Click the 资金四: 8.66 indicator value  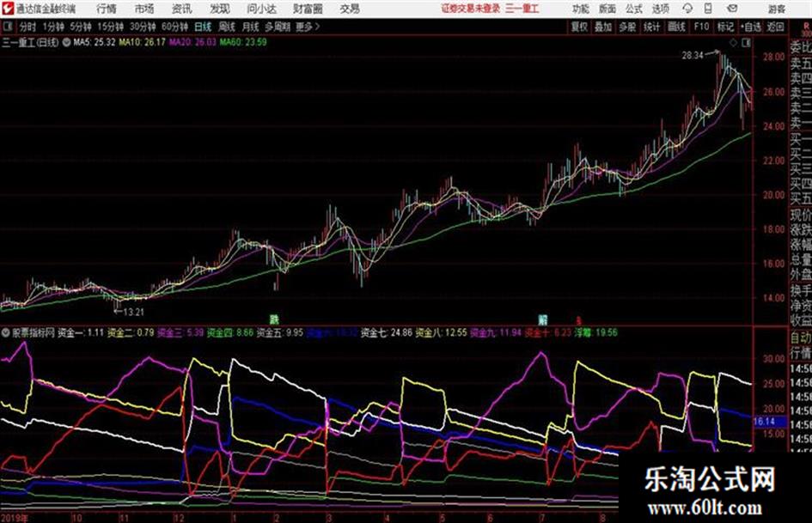point(230,332)
